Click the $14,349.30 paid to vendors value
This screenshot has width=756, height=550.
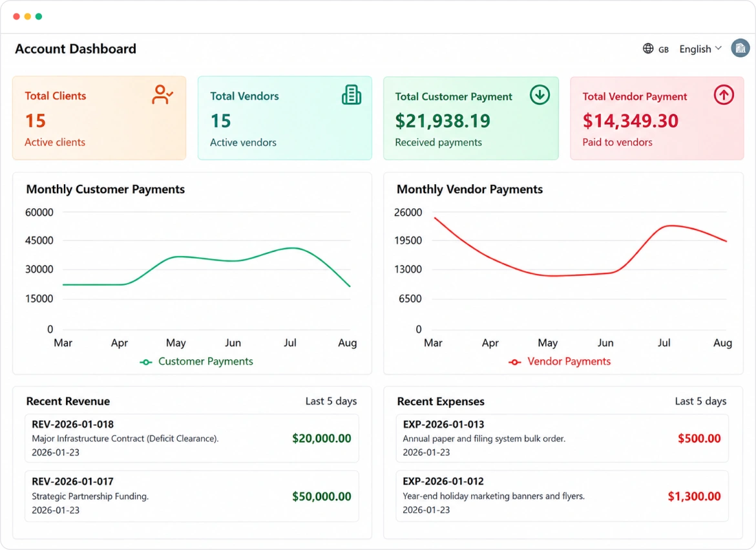click(630, 121)
